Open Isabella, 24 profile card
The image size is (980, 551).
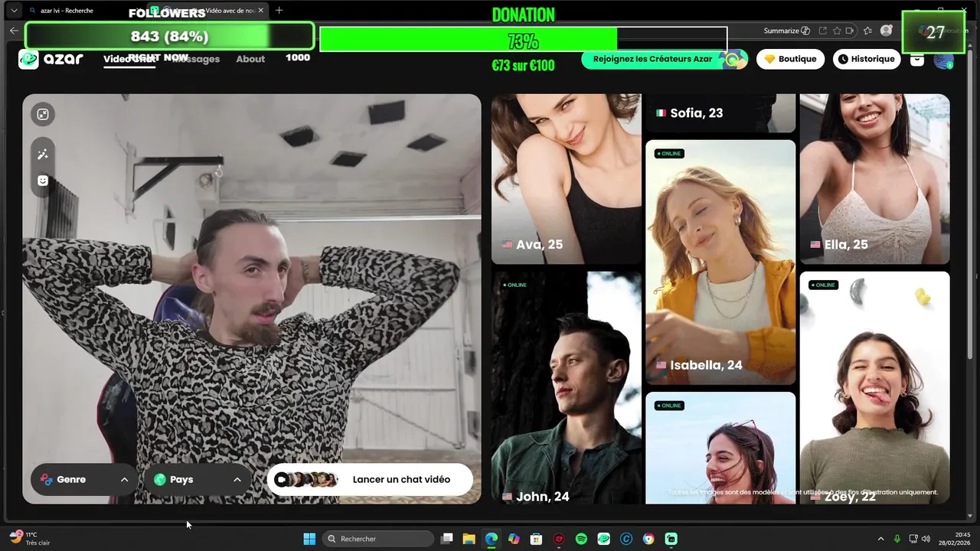point(720,262)
